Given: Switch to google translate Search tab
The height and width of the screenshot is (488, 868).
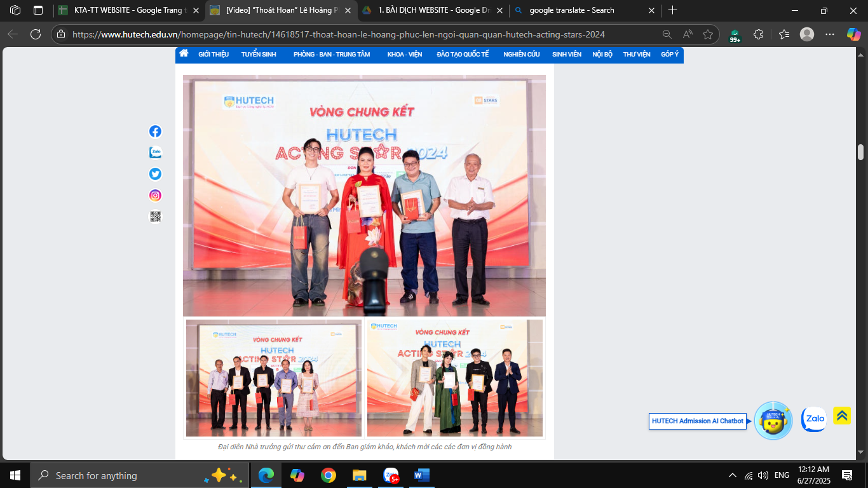Looking at the screenshot, I should pyautogui.click(x=585, y=10).
